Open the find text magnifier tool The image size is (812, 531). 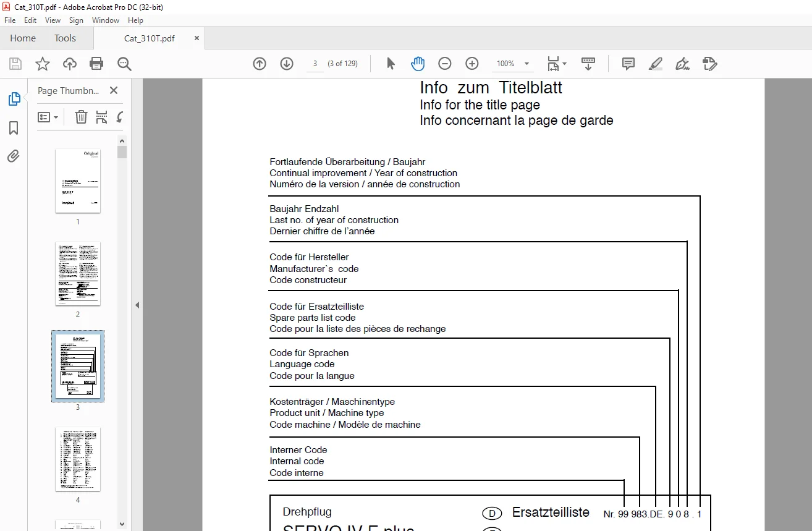point(124,64)
